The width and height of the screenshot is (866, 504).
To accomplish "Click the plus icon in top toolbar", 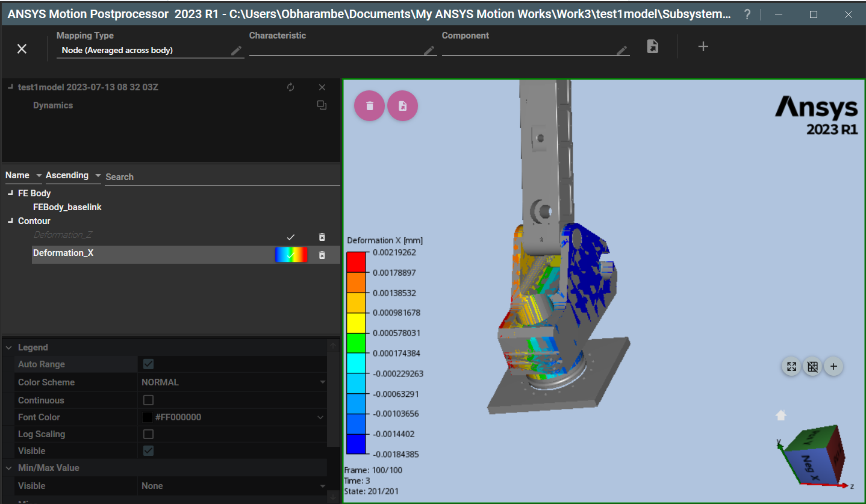I will click(703, 46).
